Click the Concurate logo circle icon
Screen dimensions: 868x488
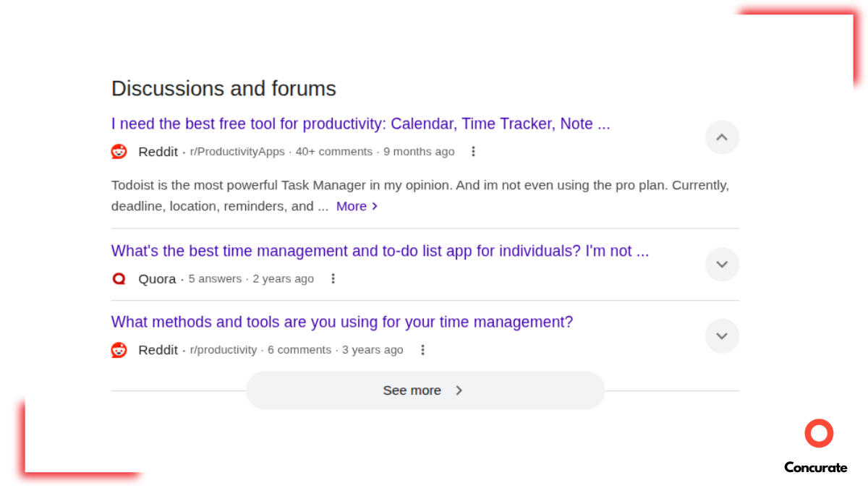click(x=819, y=433)
